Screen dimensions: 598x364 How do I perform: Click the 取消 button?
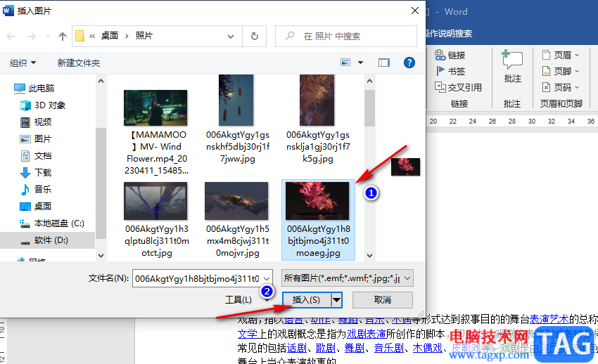[x=383, y=300]
